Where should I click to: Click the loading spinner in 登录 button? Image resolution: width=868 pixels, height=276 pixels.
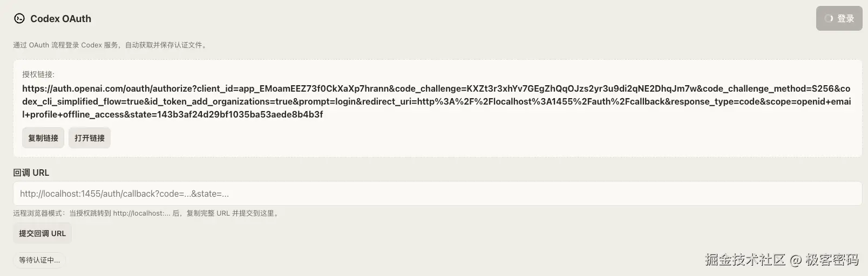(x=829, y=18)
